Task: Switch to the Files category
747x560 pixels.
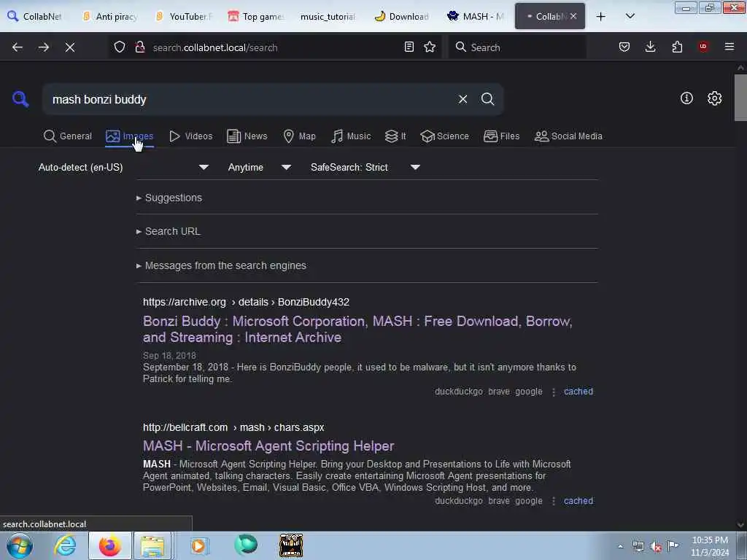Action: pyautogui.click(x=502, y=136)
